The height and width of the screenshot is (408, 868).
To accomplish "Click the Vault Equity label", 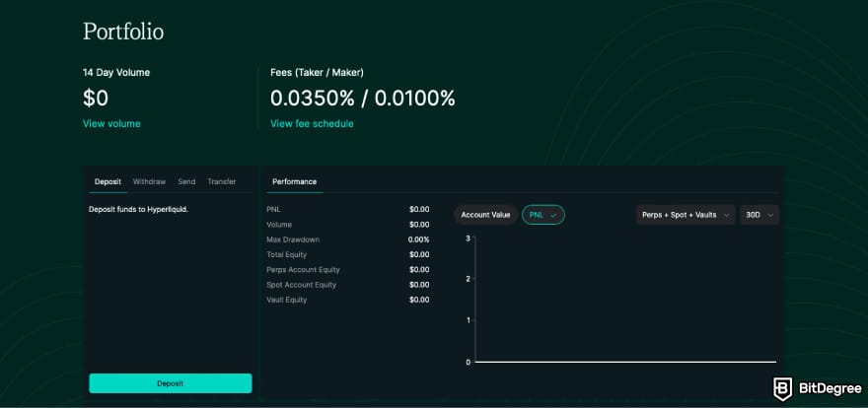I will [287, 300].
